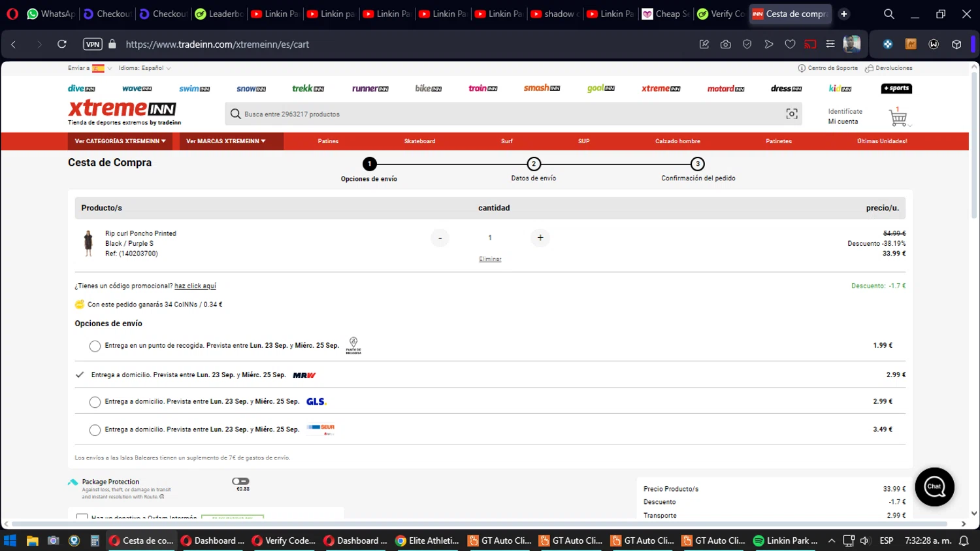Viewport: 980px width, 551px height.
Task: Open the kidinn store logo
Action: coord(840,88)
